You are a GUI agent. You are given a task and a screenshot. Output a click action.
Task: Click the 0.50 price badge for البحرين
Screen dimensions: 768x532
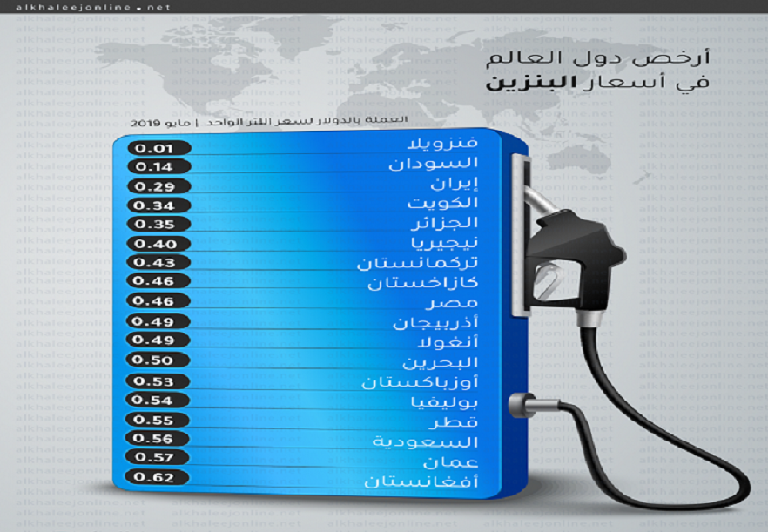(159, 359)
